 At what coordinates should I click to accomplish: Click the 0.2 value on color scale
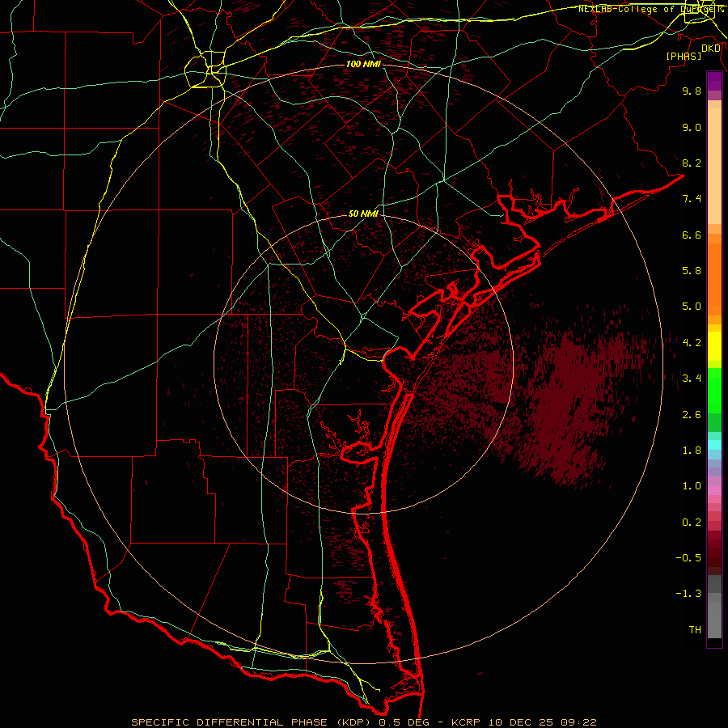[x=692, y=523]
